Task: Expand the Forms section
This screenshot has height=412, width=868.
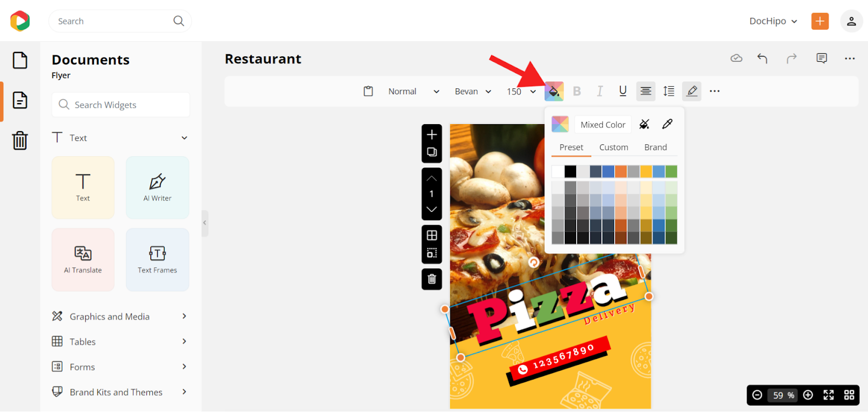Action: pyautogui.click(x=184, y=366)
